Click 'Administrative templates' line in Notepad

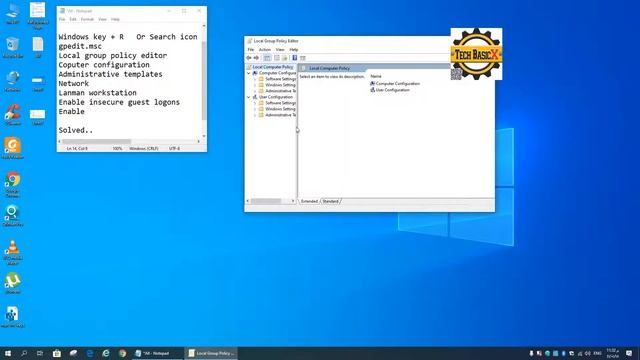point(111,74)
